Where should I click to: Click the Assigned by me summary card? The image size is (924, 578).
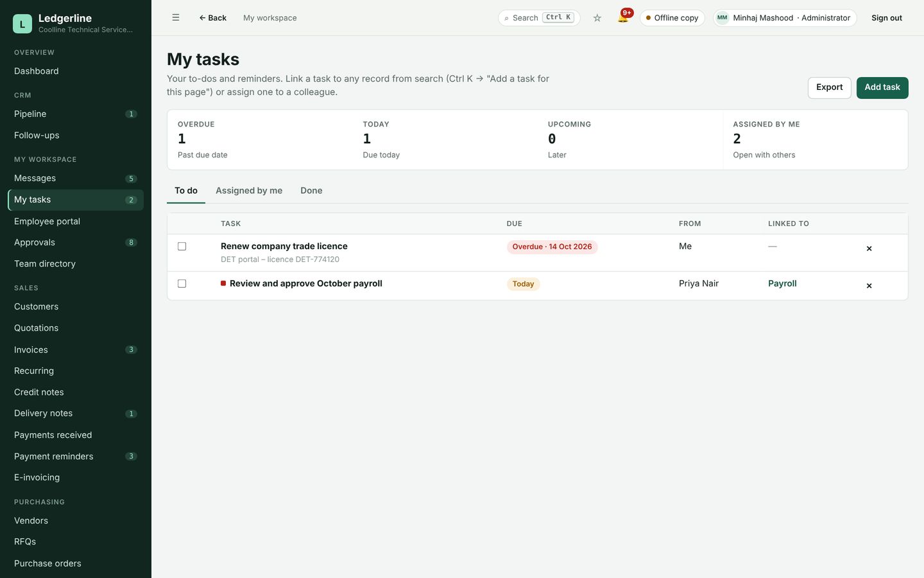(815, 139)
